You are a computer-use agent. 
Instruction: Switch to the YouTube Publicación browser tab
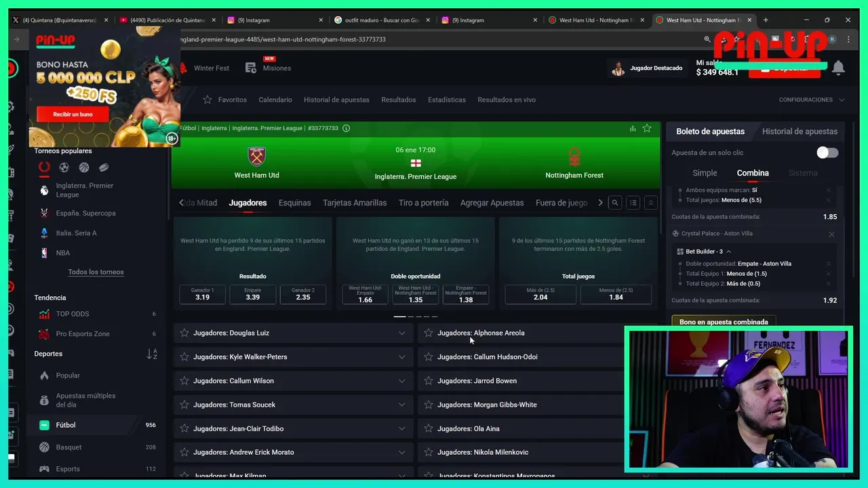(167, 20)
